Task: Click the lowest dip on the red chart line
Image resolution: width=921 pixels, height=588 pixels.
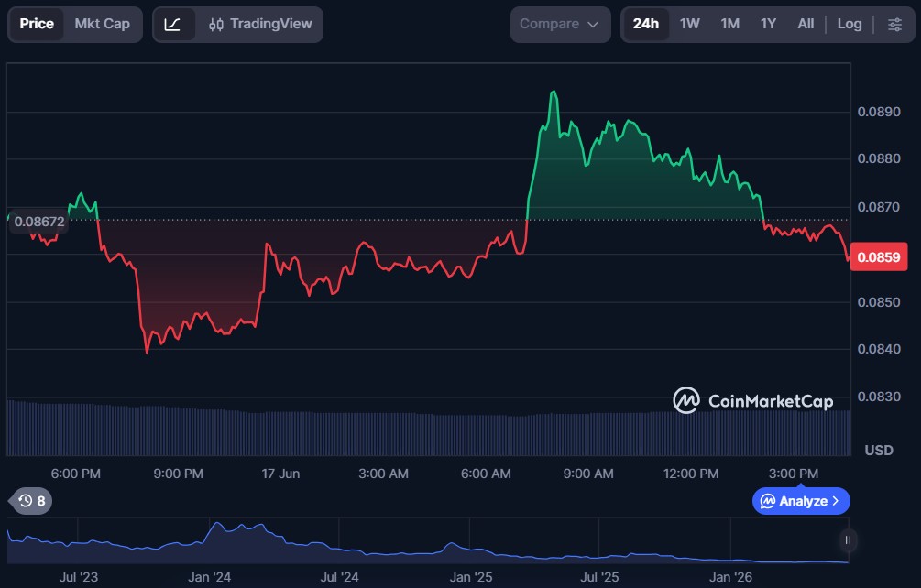Action: [x=147, y=352]
